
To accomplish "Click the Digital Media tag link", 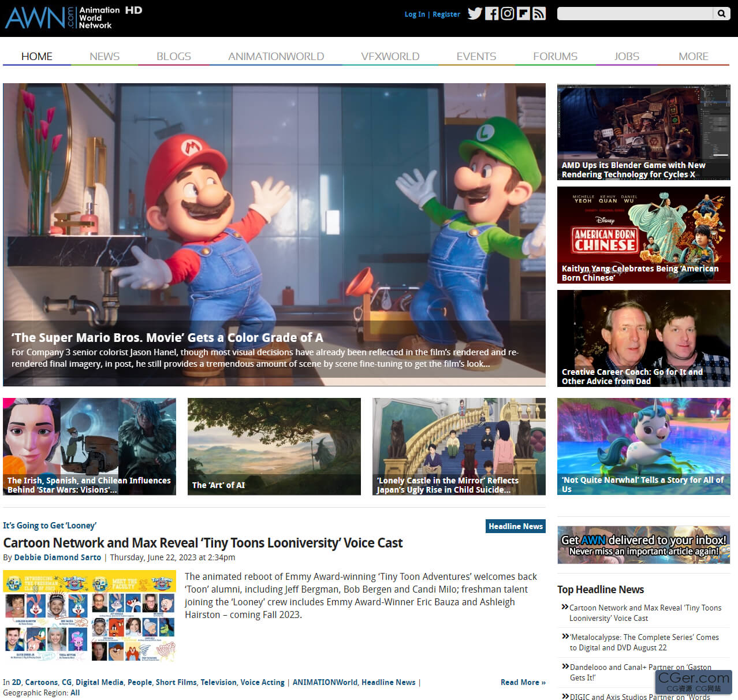I will coord(99,682).
